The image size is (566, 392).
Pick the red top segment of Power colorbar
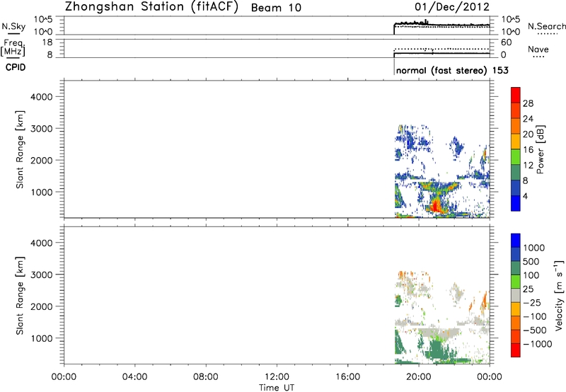(516, 95)
